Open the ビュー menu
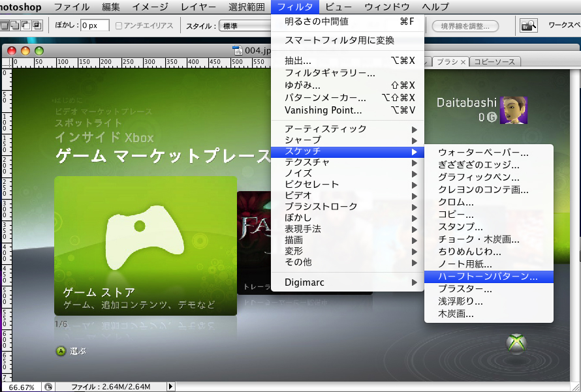Viewport: 581px width, 392px height. [338, 7]
